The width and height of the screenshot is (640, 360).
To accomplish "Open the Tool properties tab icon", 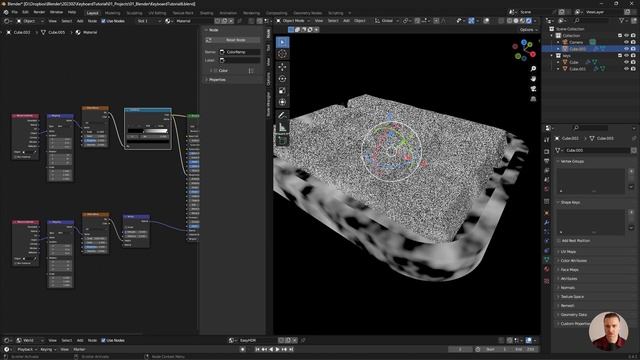I will coord(547,140).
